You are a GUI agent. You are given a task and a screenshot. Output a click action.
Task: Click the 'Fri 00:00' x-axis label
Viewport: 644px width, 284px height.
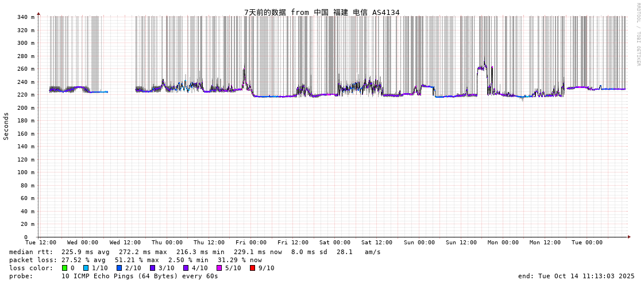(x=251, y=243)
